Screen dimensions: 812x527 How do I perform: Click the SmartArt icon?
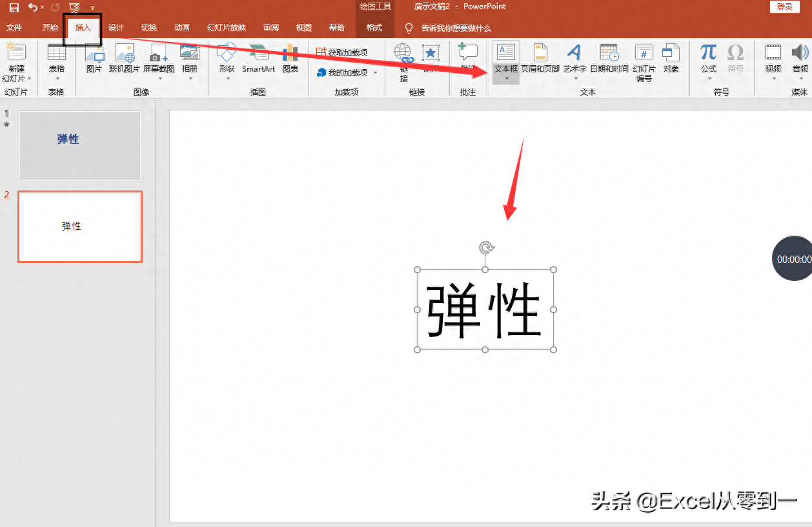coord(258,58)
